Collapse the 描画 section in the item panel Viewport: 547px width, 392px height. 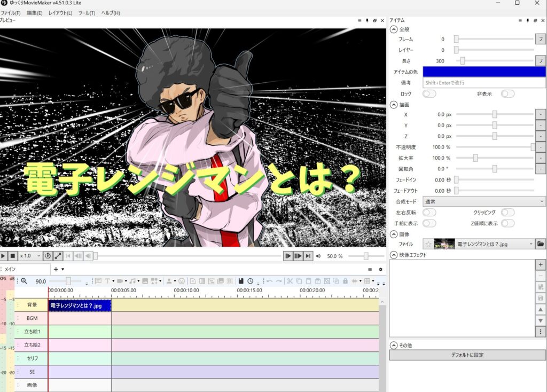pos(393,105)
